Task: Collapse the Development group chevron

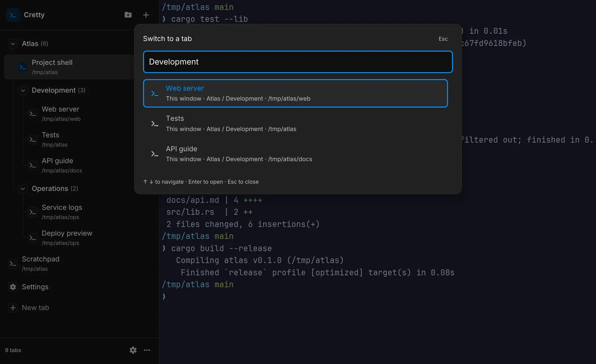Action: pos(23,90)
